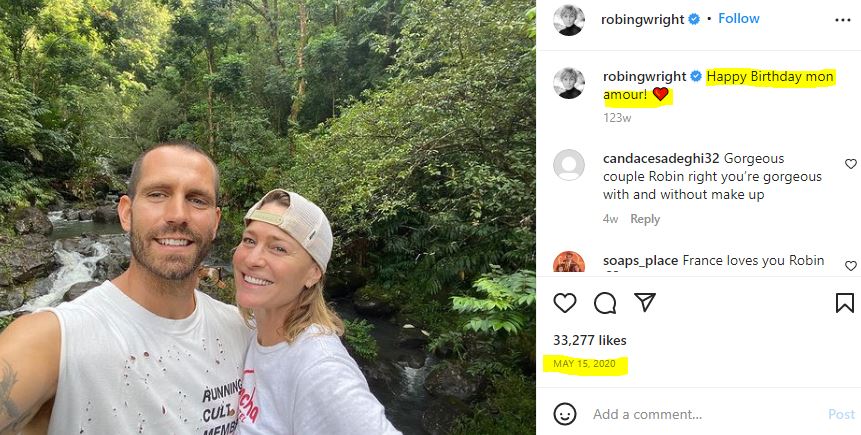Screen dimensions: 861x435
Task: Open soaps_place profile link
Action: tap(640, 260)
